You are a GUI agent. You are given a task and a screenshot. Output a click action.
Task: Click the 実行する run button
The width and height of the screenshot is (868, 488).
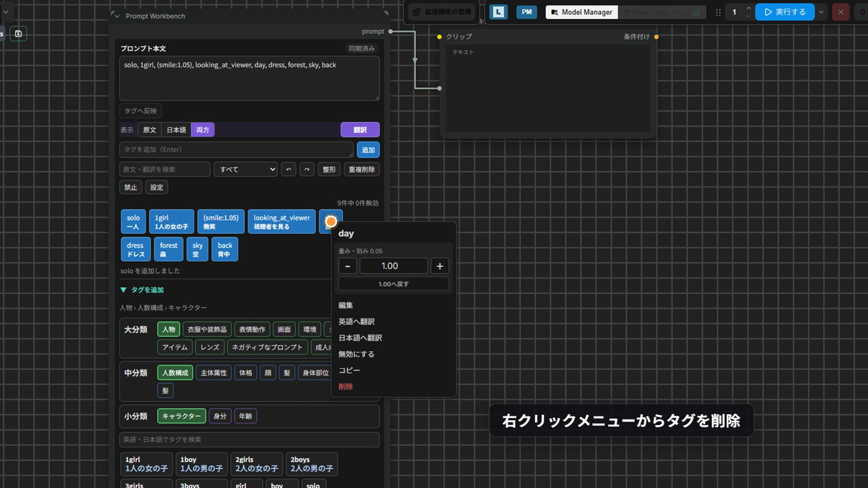coord(785,12)
